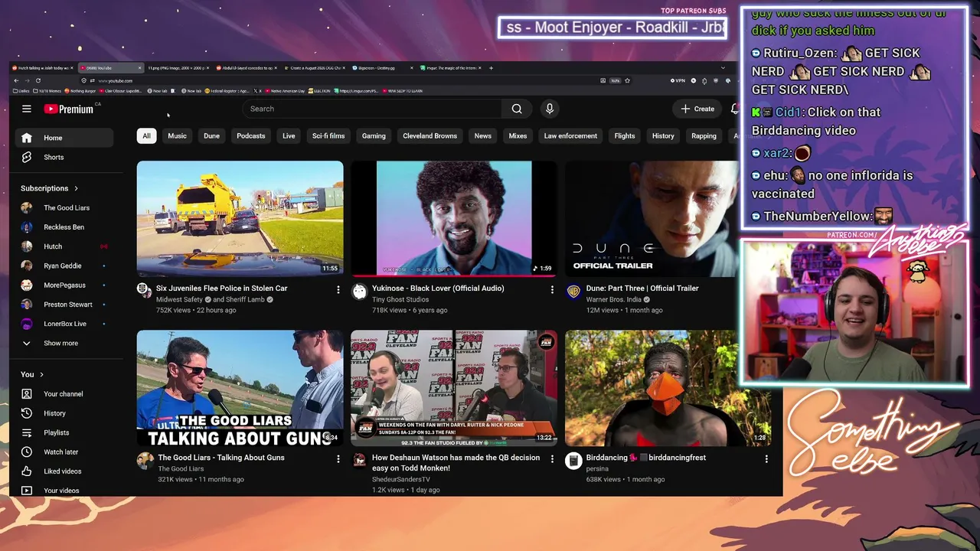Switch to the Bigscreen Destiny.gg browser tab
This screenshot has width=980, height=551.
[383, 68]
